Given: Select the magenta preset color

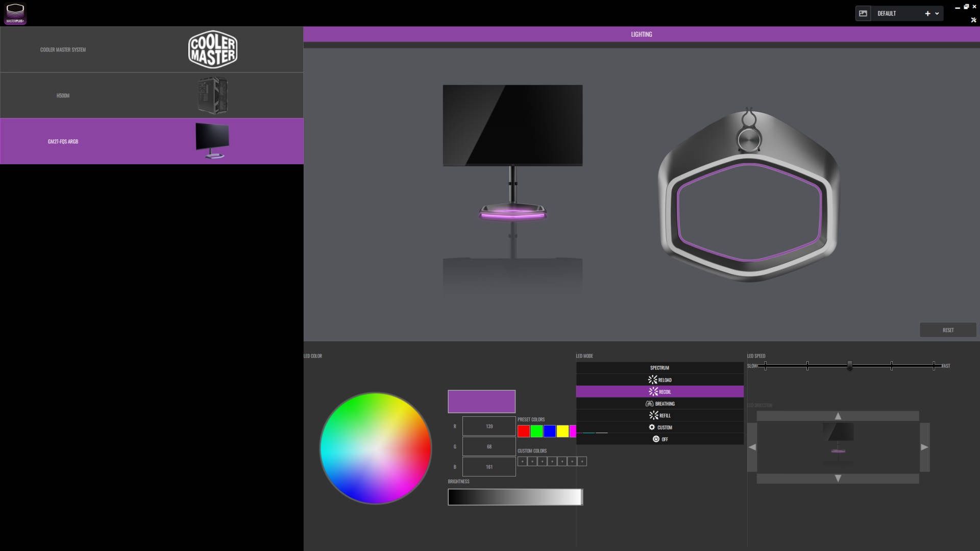Looking at the screenshot, I should pos(573,431).
